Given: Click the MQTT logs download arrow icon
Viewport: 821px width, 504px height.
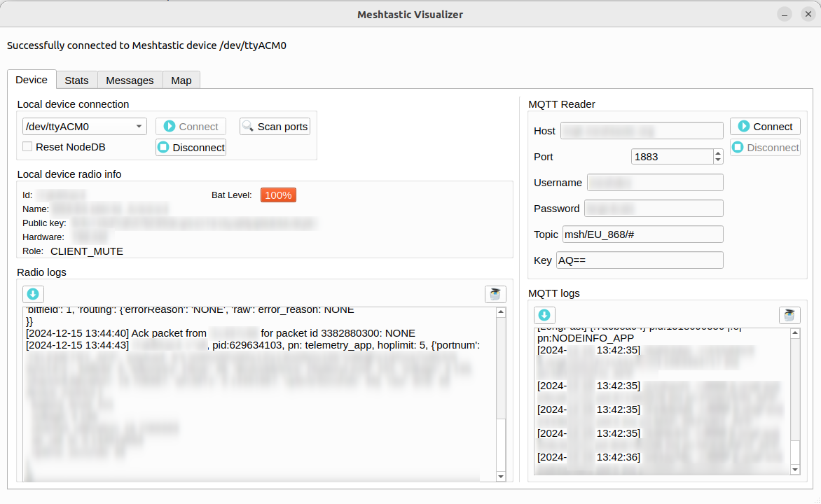Looking at the screenshot, I should click(x=544, y=315).
